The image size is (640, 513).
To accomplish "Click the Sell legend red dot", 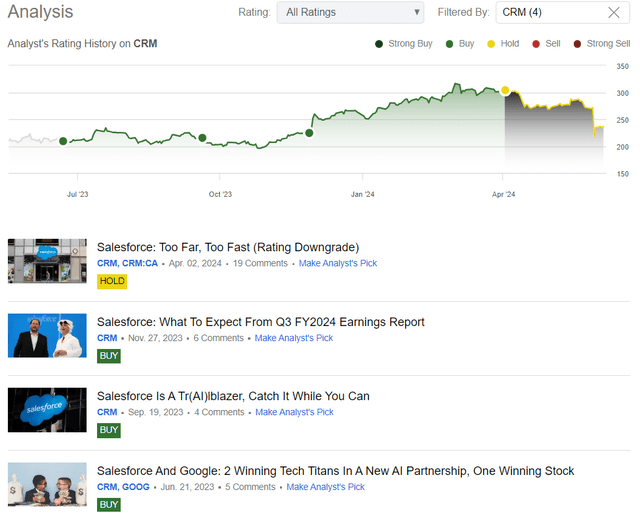I will [536, 44].
